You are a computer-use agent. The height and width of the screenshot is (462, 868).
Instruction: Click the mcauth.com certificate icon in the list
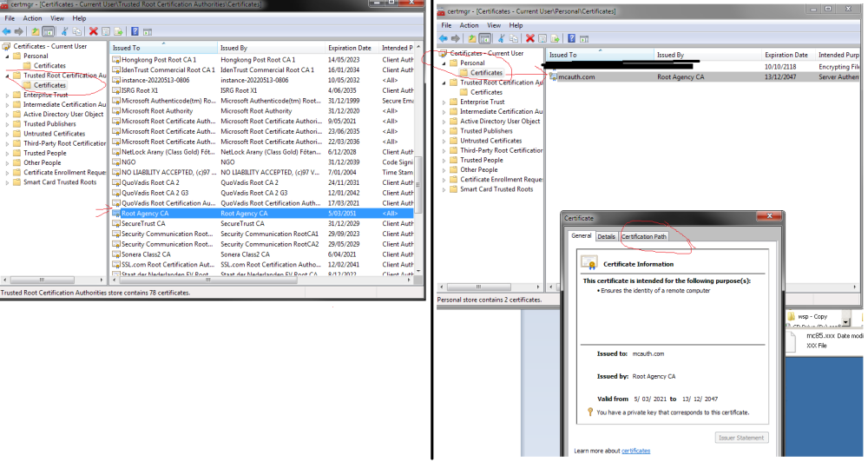(x=553, y=76)
